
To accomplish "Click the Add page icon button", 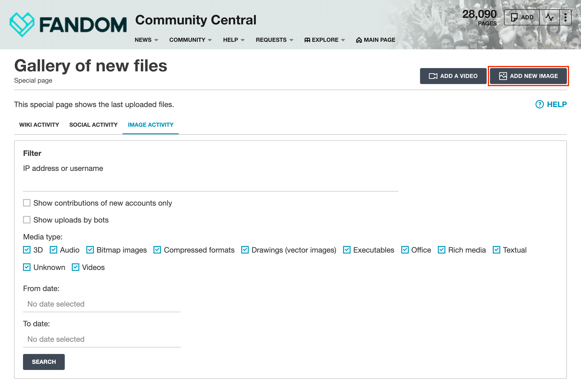I will (x=522, y=17).
